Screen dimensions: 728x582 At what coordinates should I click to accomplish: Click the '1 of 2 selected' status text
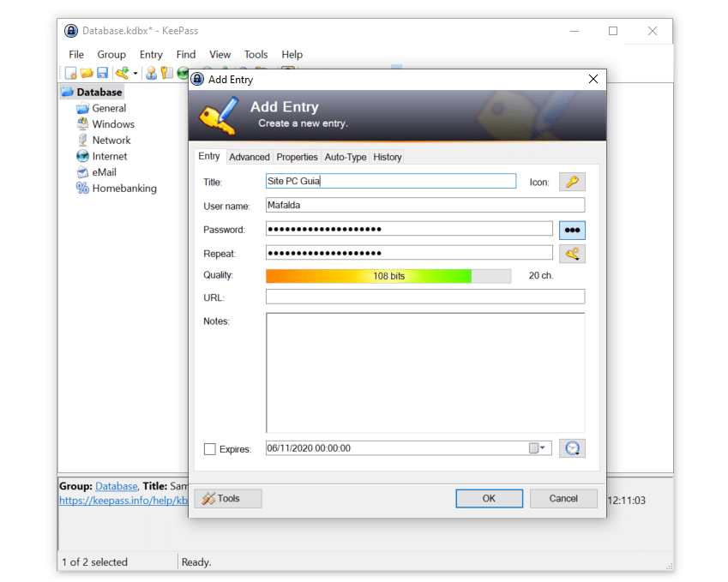pos(94,562)
